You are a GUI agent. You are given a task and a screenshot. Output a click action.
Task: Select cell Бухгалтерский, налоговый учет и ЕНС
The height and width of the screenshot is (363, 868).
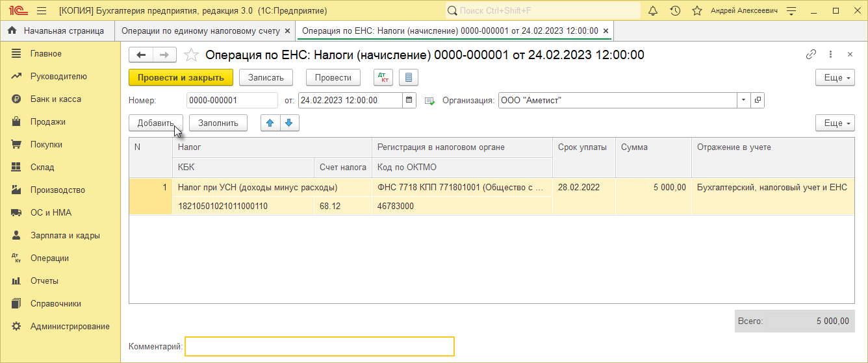(x=772, y=187)
